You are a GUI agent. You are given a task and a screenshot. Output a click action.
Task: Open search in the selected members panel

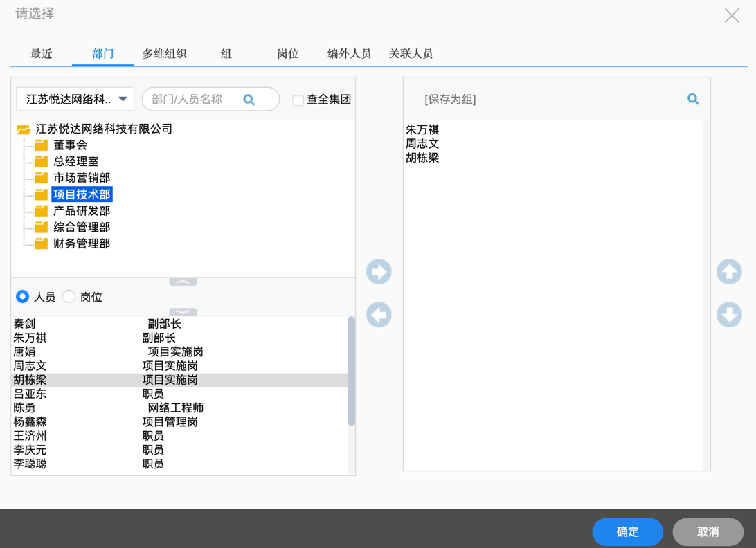(693, 99)
